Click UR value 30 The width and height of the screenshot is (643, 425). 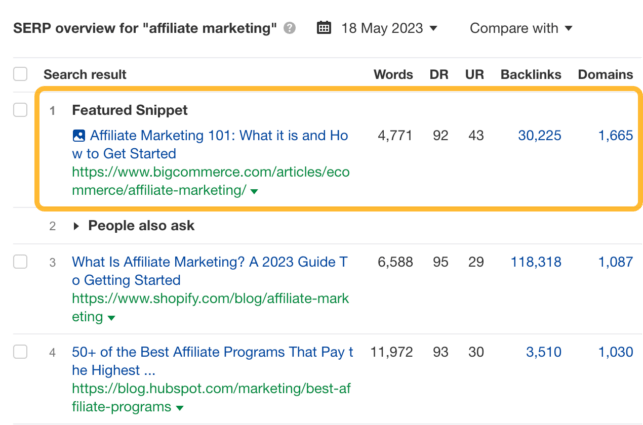476,352
